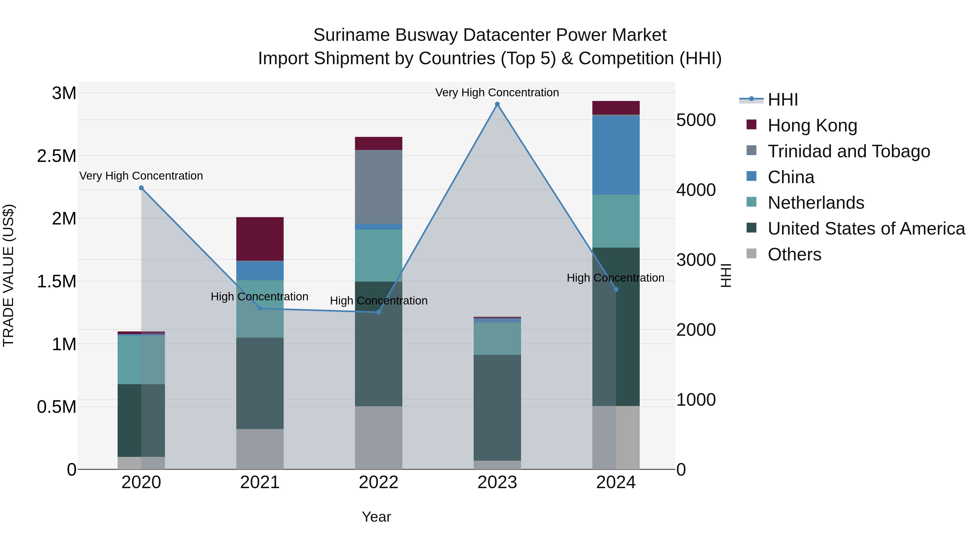Viewport: 980px width, 551px height.
Task: Click the 2024 x-axis label
Action: point(616,482)
